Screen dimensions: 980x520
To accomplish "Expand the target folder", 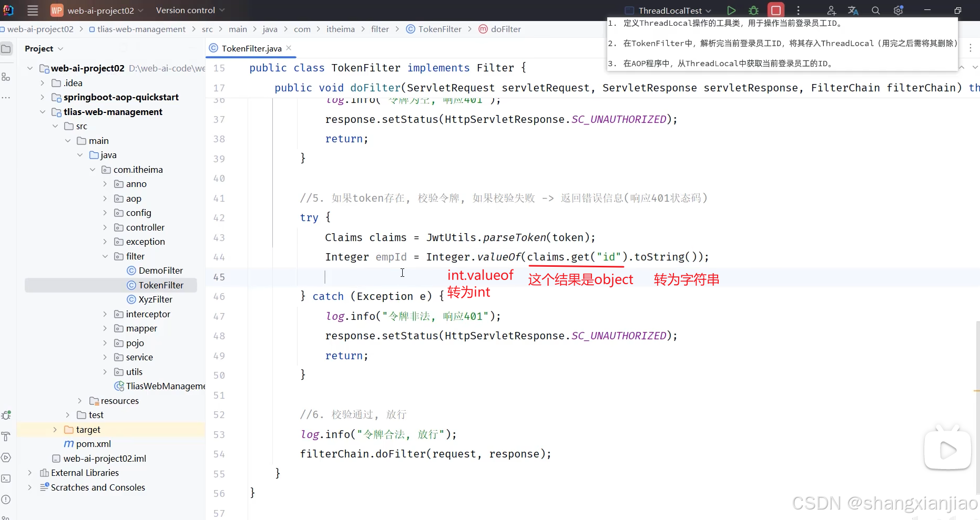I will click(x=55, y=430).
